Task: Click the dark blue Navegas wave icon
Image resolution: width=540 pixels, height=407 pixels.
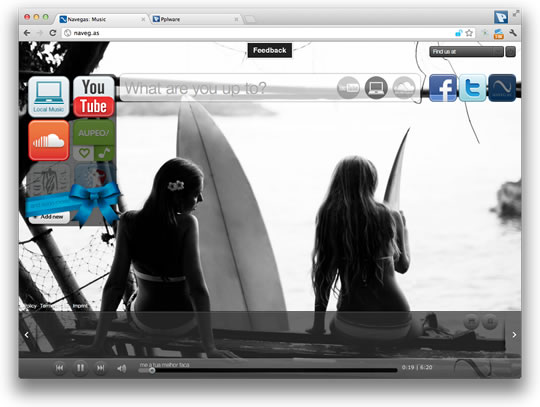Action: point(502,88)
